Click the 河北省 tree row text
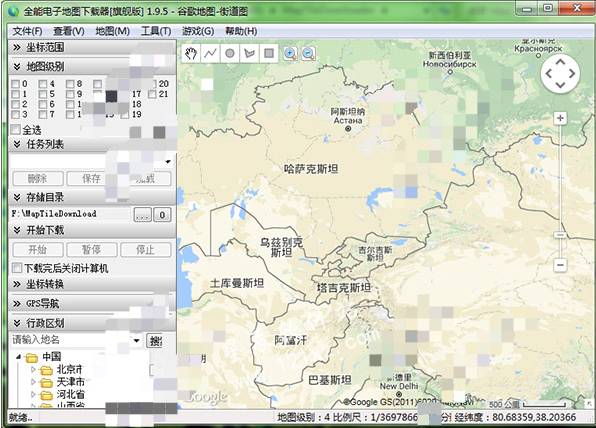 (71, 395)
